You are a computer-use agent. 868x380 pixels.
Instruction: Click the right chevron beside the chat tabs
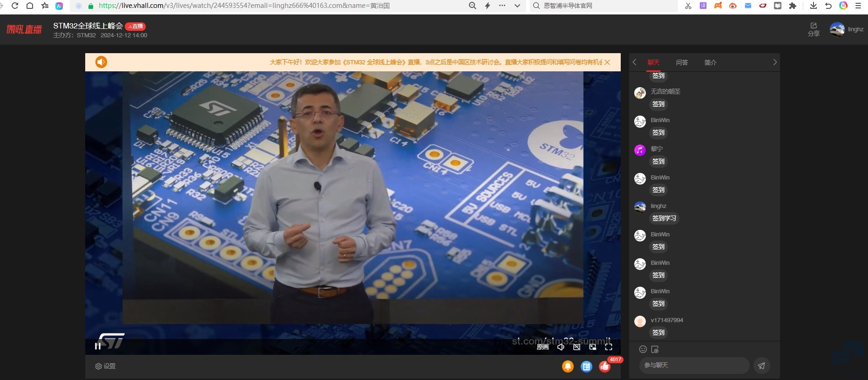775,62
